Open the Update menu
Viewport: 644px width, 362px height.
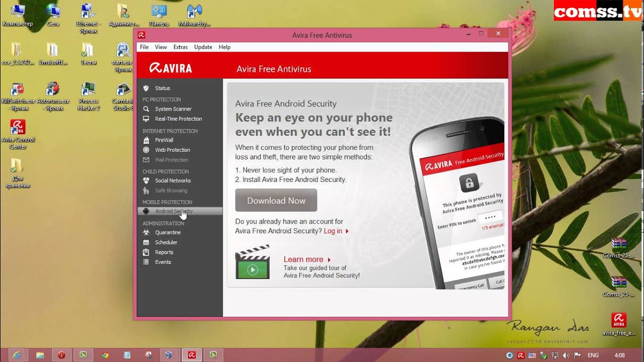click(203, 47)
